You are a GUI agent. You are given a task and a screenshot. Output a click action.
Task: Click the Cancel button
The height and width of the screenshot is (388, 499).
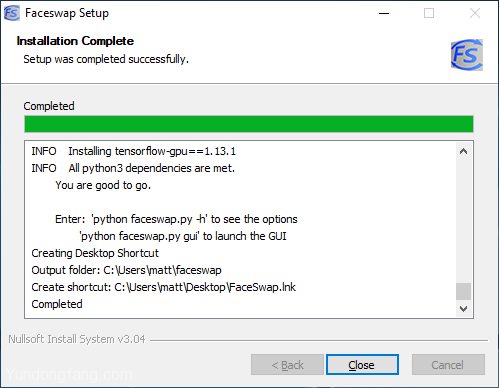[448, 365]
